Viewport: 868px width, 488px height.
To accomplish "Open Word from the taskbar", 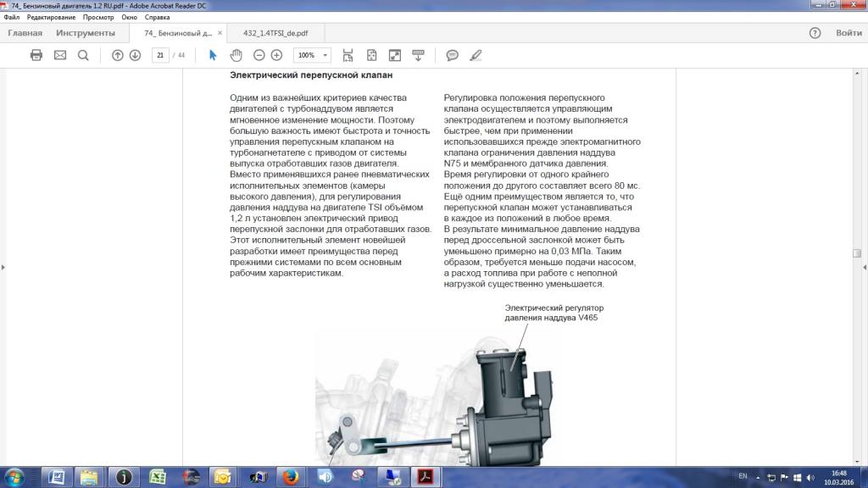I will 56,477.
